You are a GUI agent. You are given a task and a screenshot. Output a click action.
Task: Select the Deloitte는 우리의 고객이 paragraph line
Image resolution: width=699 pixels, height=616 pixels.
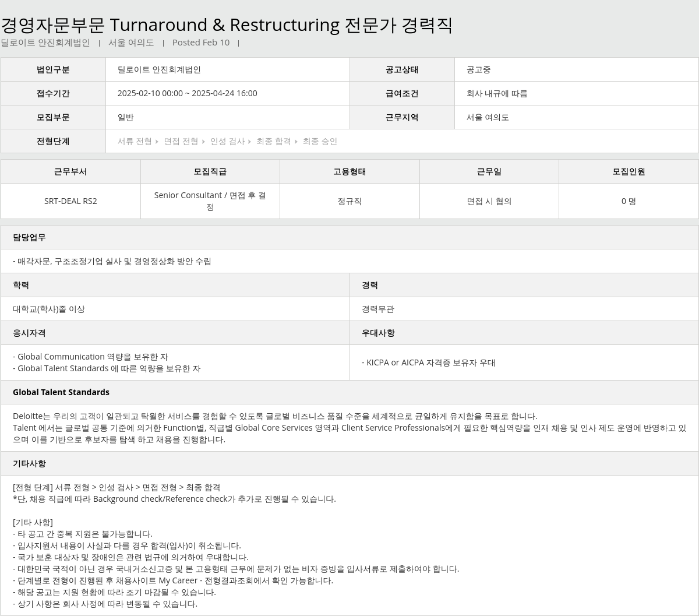click(275, 416)
